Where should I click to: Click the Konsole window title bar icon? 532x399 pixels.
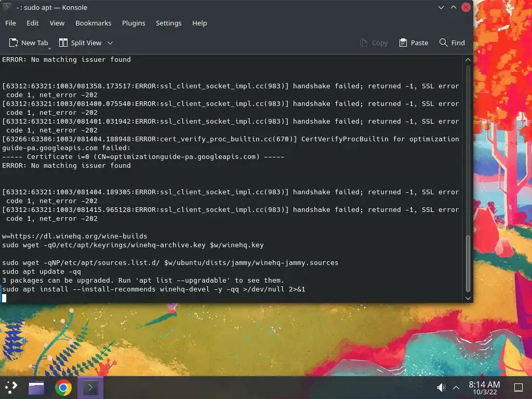(x=7, y=7)
